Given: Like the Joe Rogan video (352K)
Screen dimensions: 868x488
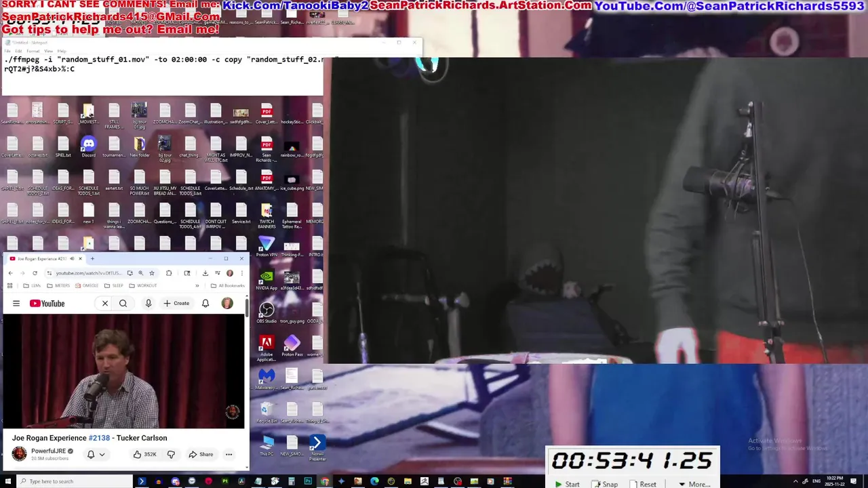Looking at the screenshot, I should 144,454.
